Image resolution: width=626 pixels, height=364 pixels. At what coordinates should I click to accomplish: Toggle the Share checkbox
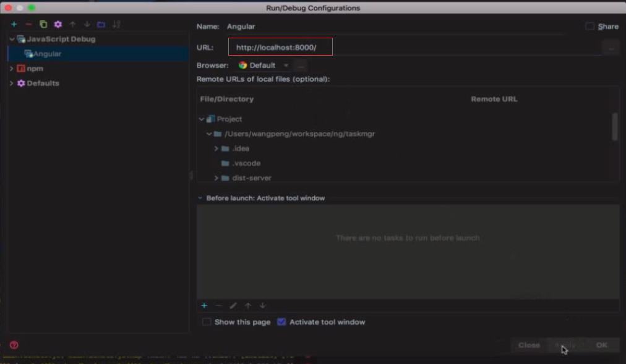pos(590,27)
